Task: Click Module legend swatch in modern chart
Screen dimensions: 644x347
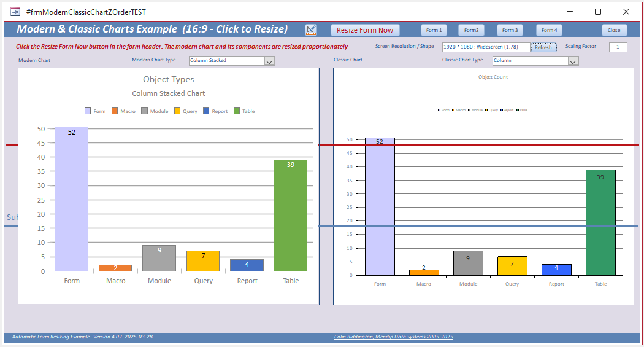Action: [144, 111]
